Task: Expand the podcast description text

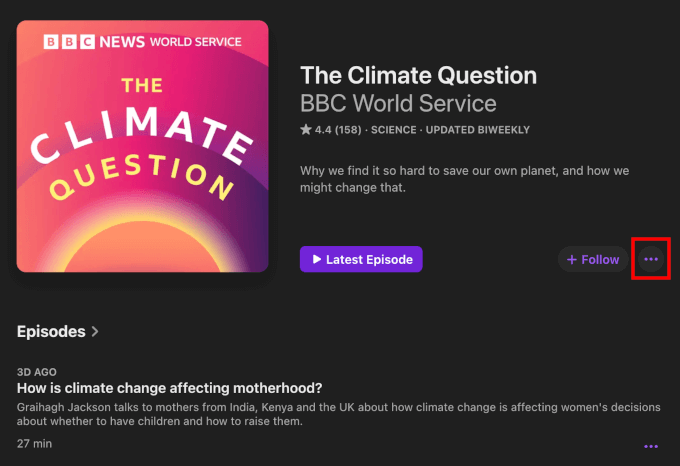Action: [464, 179]
